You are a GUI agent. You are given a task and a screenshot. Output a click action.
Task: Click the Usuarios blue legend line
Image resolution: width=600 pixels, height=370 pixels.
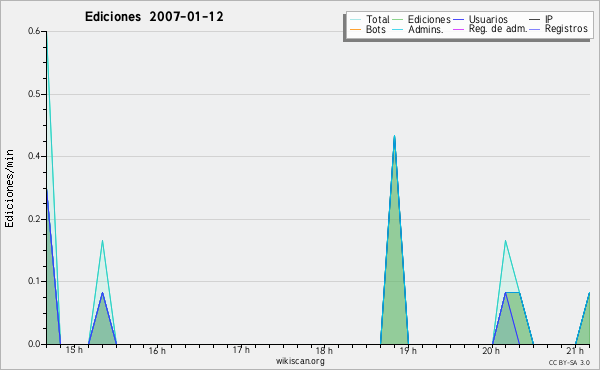coord(458,20)
